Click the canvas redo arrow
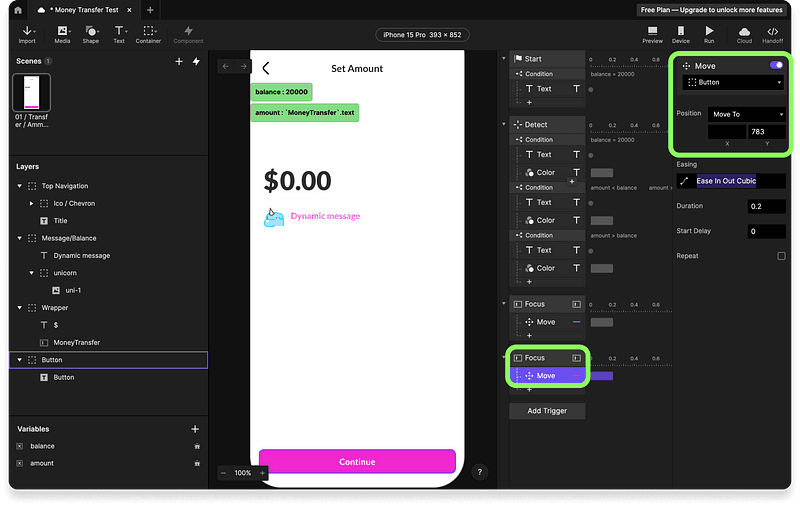This screenshot has width=800, height=507. pos(243,66)
